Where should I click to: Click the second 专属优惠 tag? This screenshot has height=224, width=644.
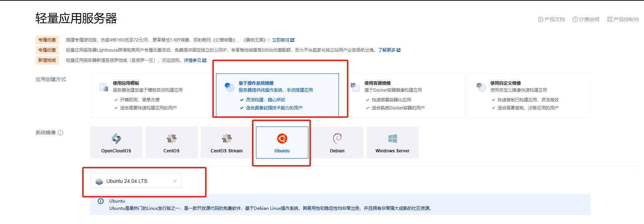pos(47,50)
